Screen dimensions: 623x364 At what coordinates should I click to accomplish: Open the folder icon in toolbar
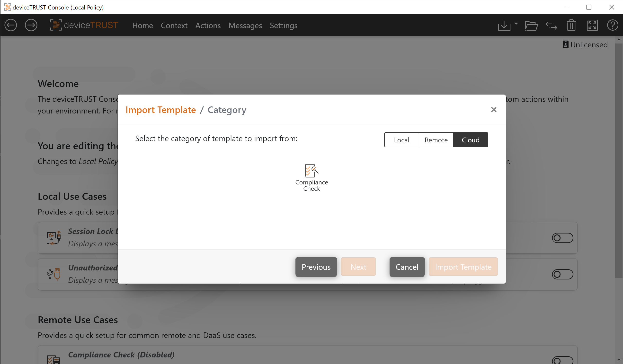(531, 25)
